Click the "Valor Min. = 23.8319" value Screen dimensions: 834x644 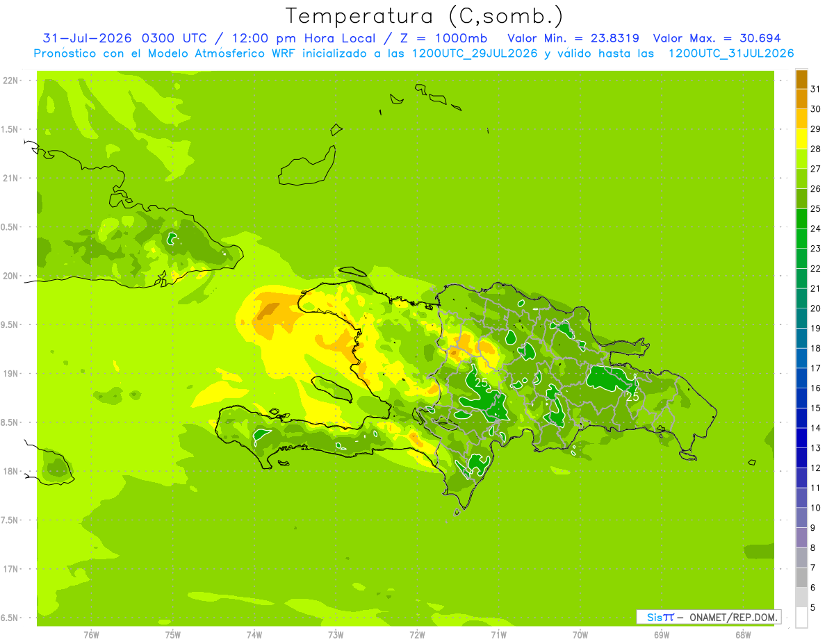pos(573,38)
